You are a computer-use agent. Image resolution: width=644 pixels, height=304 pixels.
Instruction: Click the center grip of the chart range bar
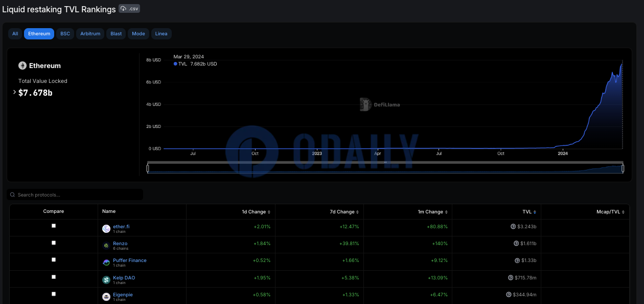(385, 162)
